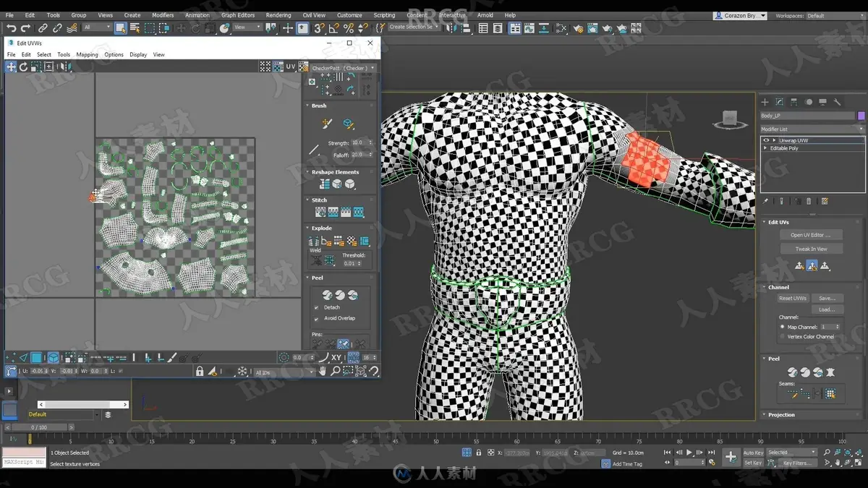Open Display menu in Edit UVWs
The height and width of the screenshot is (488, 868).
pyautogui.click(x=138, y=55)
